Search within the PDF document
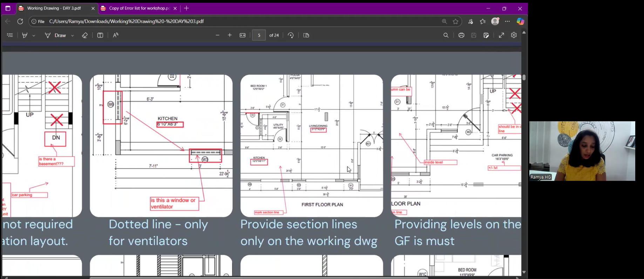The height and width of the screenshot is (279, 644). pos(446,35)
